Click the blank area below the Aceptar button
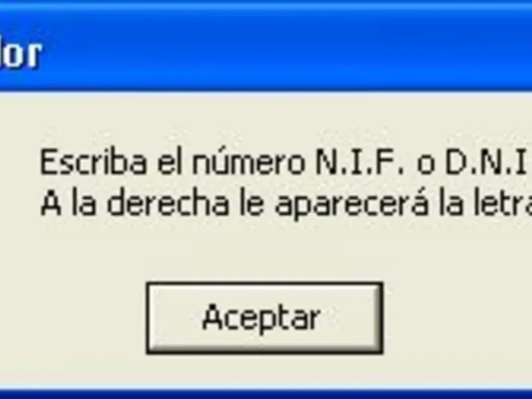 [x=265, y=372]
